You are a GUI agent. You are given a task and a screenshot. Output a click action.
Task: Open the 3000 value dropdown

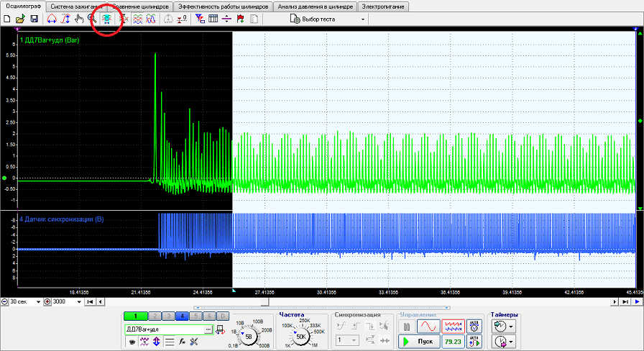[x=79, y=301]
